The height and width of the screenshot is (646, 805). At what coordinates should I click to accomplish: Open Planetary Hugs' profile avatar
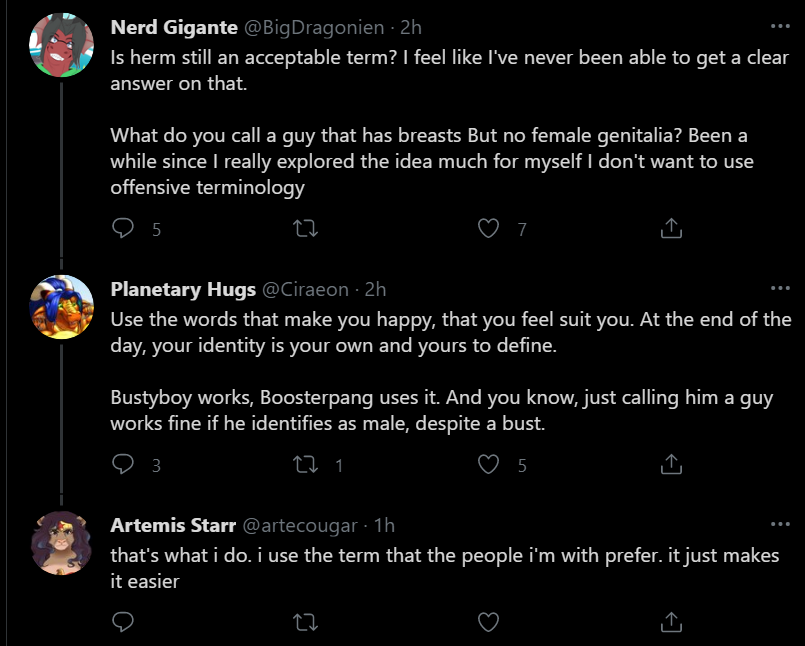click(x=62, y=307)
